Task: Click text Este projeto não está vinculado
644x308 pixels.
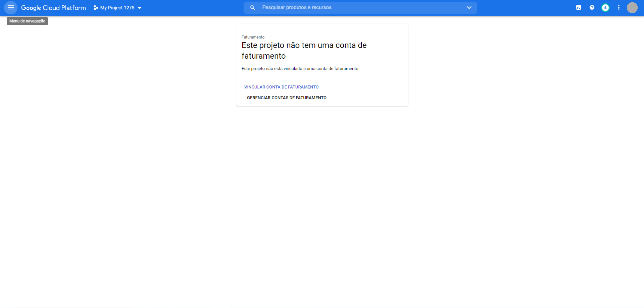Action: [300, 68]
